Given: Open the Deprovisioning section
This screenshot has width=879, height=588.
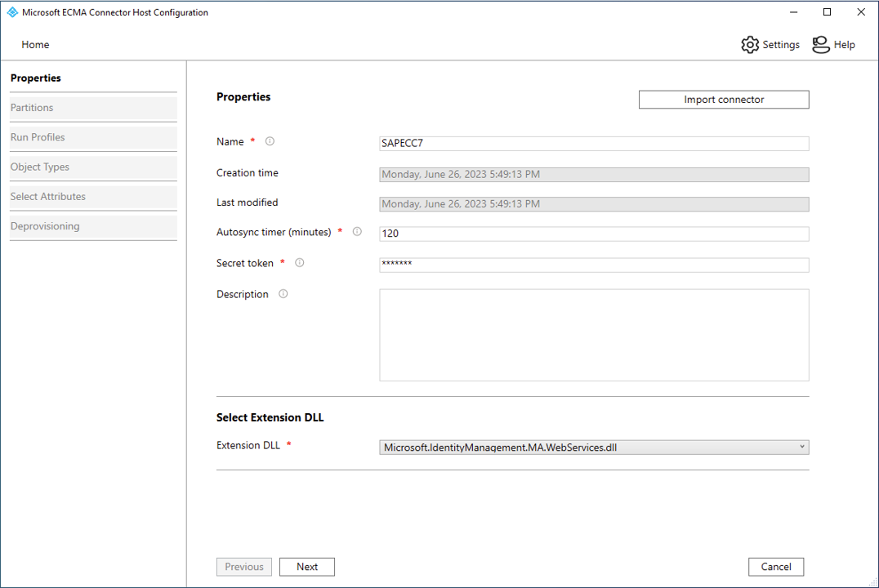Looking at the screenshot, I should (x=92, y=226).
